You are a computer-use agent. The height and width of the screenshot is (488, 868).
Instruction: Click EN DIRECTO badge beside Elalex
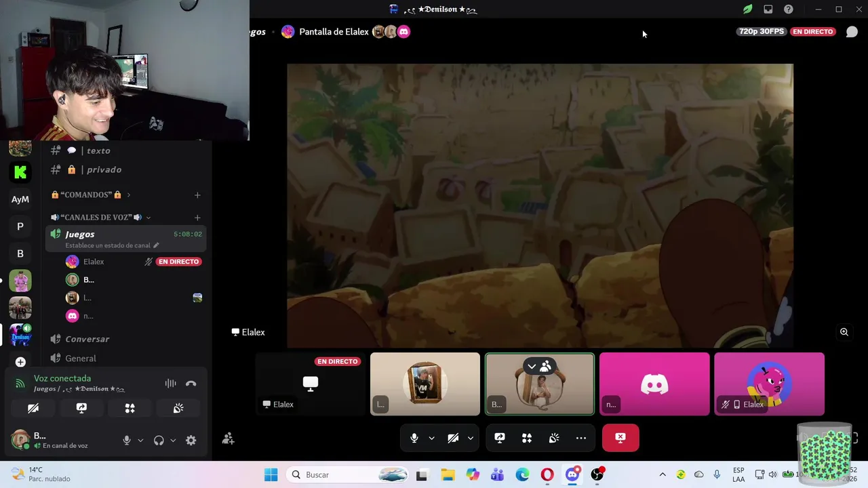[x=178, y=262]
